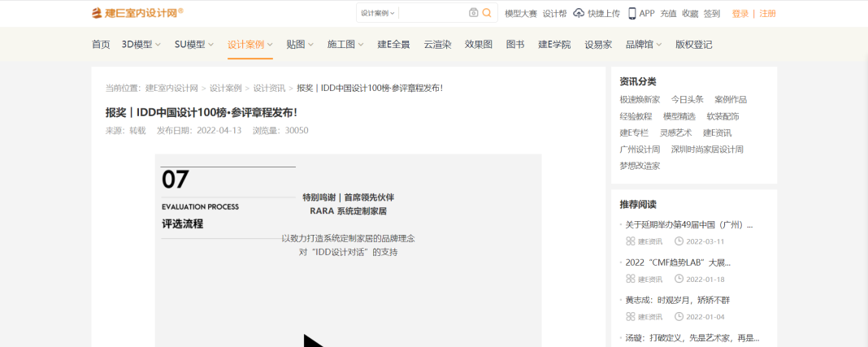Select the 模型精选 category

coord(679,116)
